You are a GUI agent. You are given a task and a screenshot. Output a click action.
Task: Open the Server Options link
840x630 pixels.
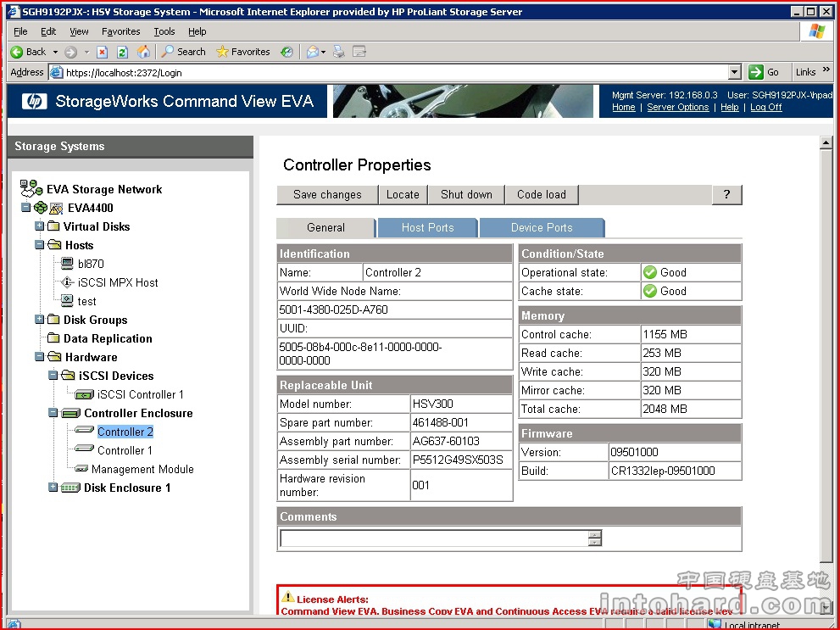tap(677, 107)
